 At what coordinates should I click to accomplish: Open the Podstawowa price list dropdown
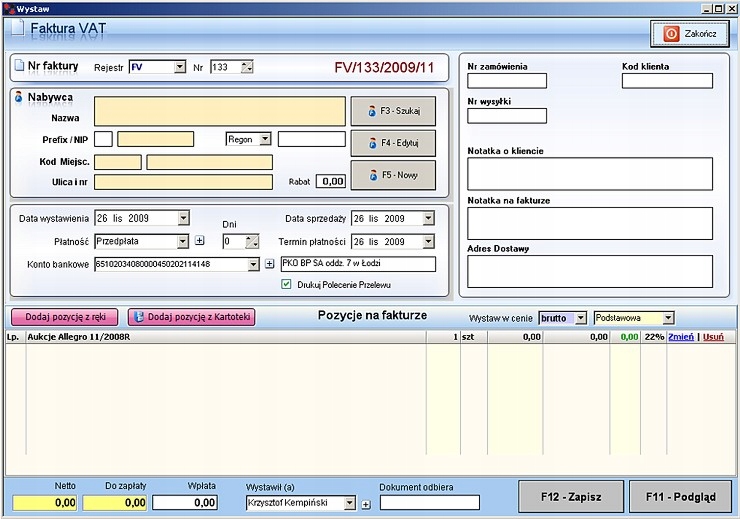[x=667, y=318]
